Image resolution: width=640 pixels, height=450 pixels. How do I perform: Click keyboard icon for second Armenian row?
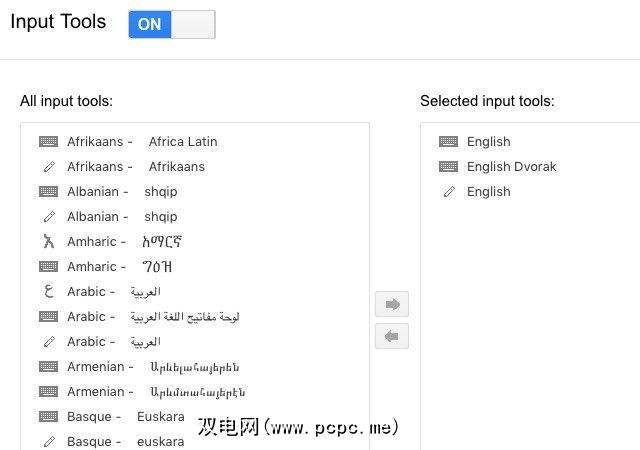coord(49,392)
